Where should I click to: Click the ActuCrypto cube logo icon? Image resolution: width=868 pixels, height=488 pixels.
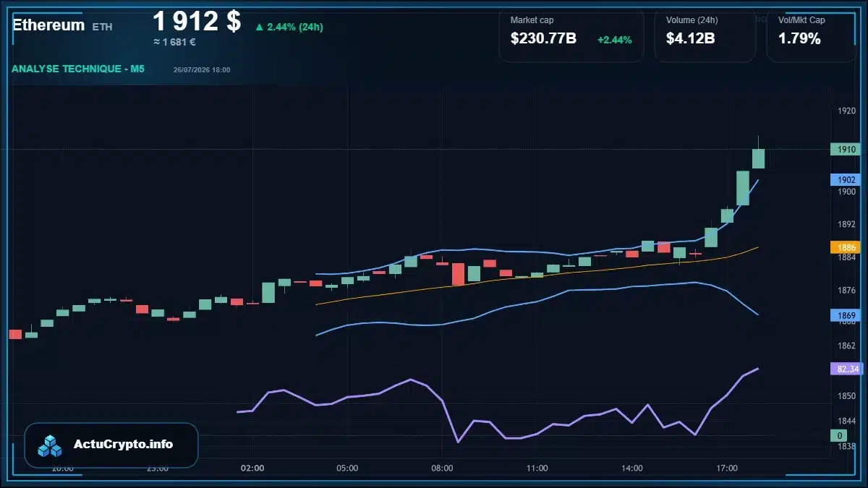click(50, 445)
